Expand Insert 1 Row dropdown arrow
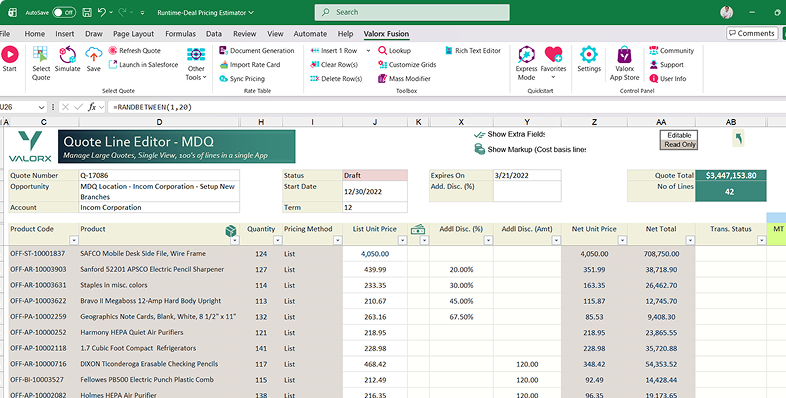Screen dimensions: 786x398 368,51
